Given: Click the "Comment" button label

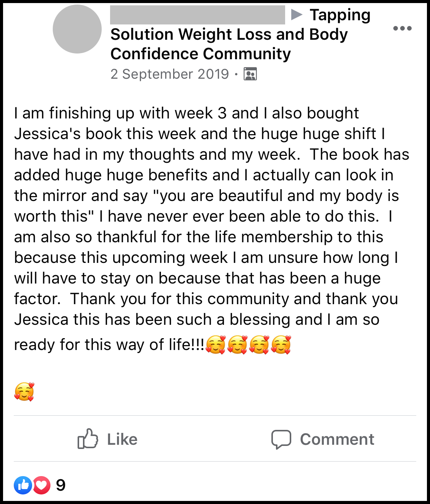Looking at the screenshot, I should [x=337, y=439].
